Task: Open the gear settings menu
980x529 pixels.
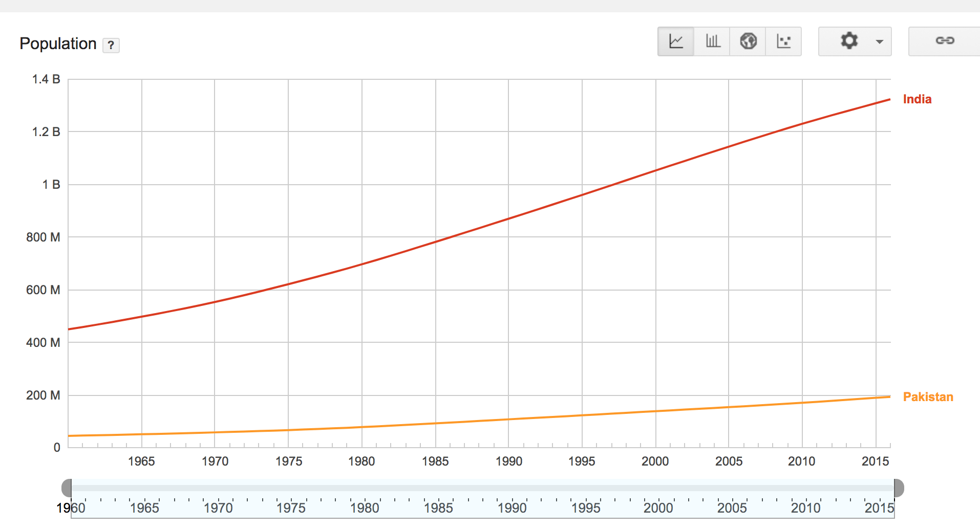Action: [x=855, y=41]
